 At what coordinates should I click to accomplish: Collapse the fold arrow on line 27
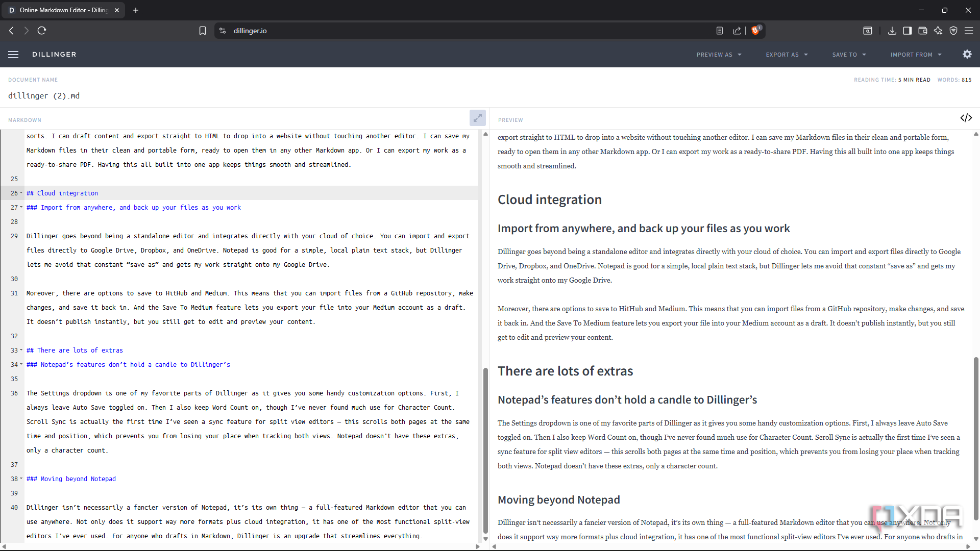point(21,207)
